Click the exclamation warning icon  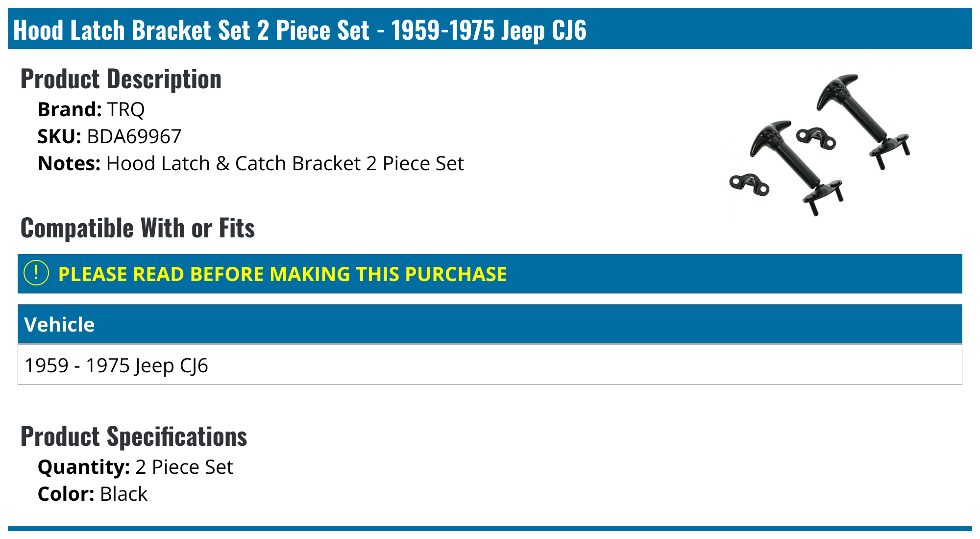point(36,273)
